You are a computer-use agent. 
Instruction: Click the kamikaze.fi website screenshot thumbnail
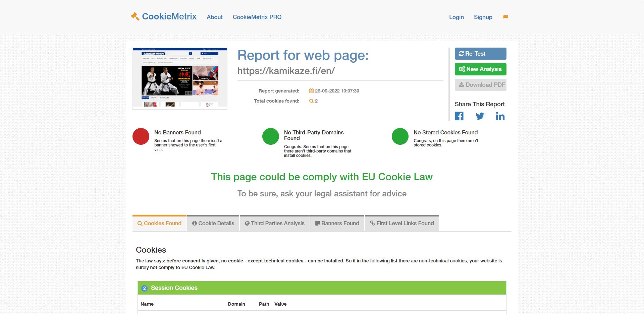point(180,78)
